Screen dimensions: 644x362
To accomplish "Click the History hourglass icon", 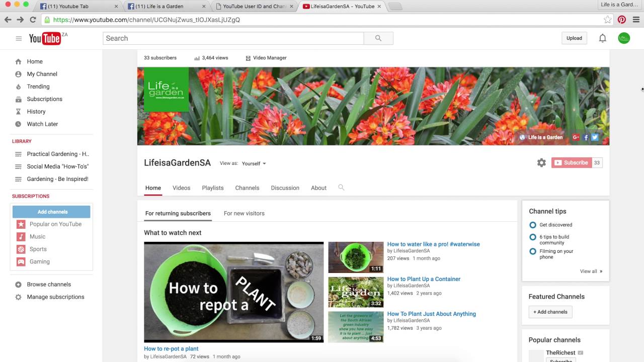I will (18, 112).
